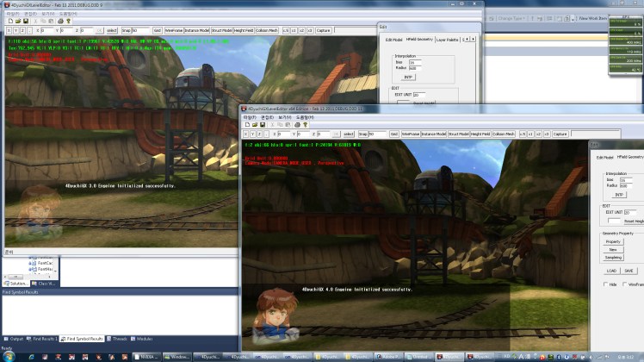Click New button under Geometry Property
Screen dimensions: 644x362
[613, 250]
